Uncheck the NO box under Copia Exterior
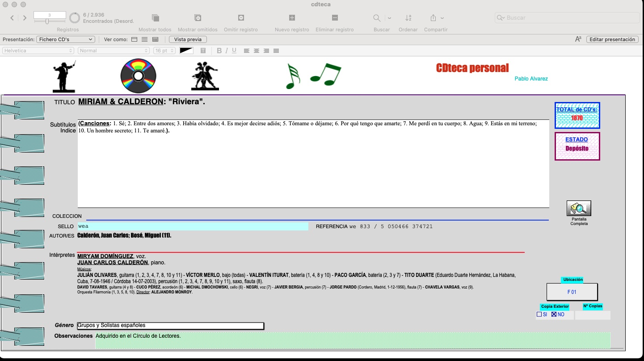The width and height of the screenshot is (644, 361). [554, 314]
